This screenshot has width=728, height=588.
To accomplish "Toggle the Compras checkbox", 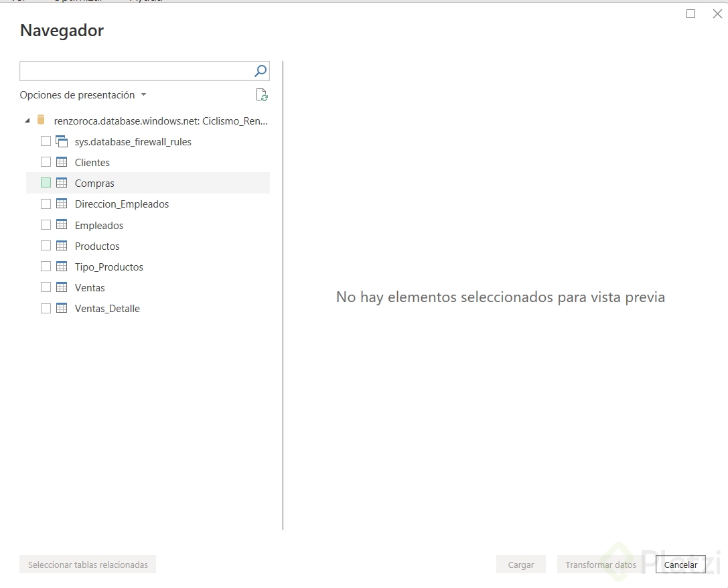I will (x=45, y=182).
